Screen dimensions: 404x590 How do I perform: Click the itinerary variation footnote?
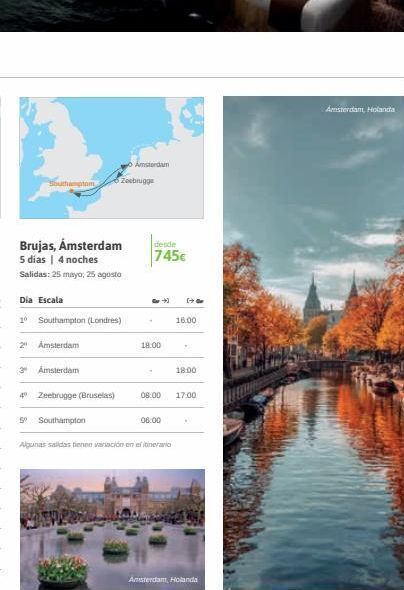(95, 444)
